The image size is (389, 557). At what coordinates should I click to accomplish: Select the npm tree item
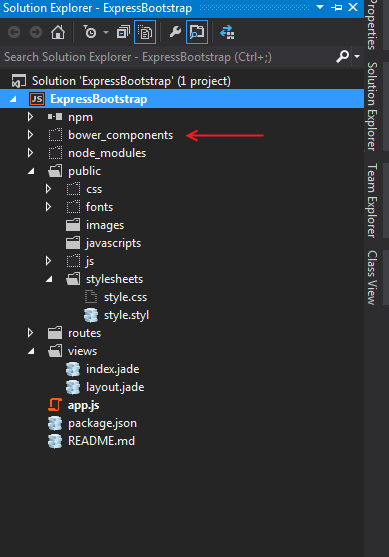coord(80,117)
